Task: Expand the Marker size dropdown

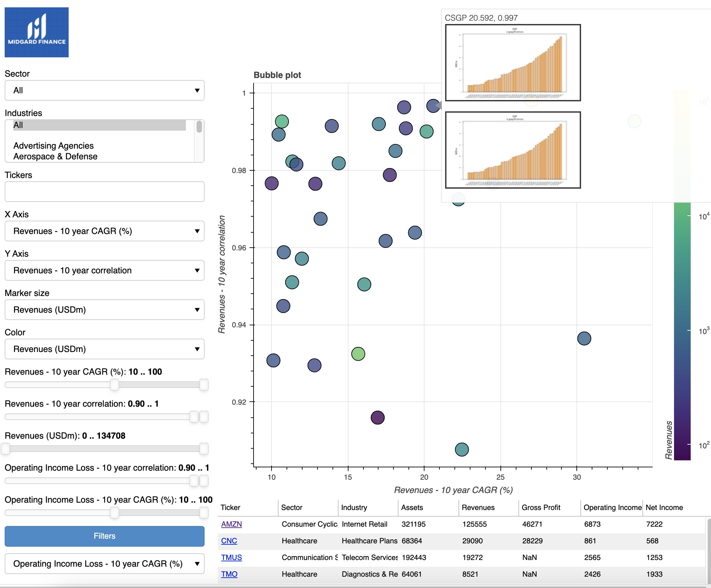Action: (104, 310)
